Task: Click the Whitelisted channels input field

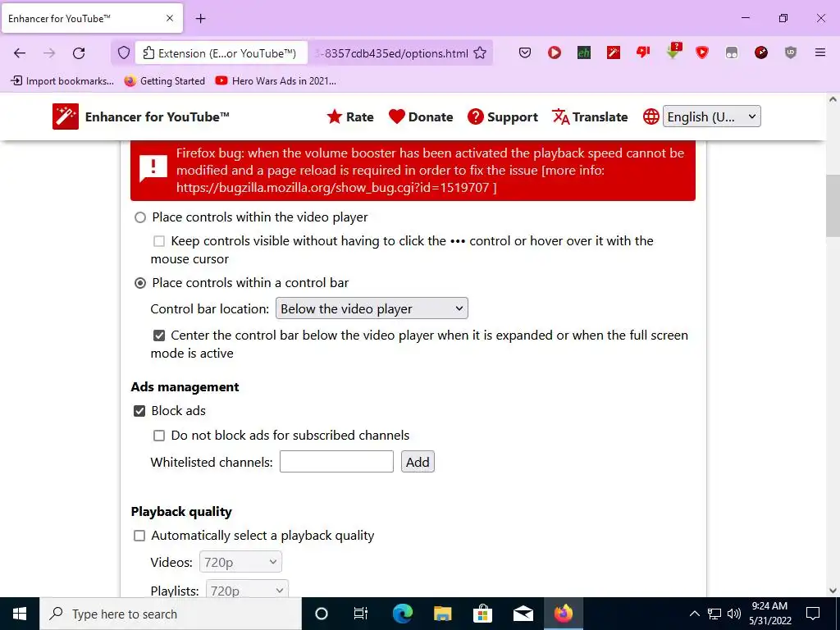Action: (336, 462)
